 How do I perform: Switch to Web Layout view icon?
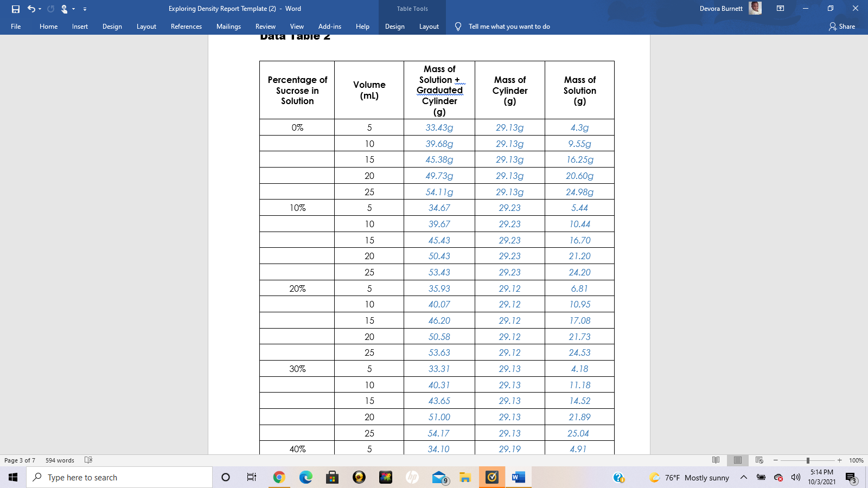point(759,460)
